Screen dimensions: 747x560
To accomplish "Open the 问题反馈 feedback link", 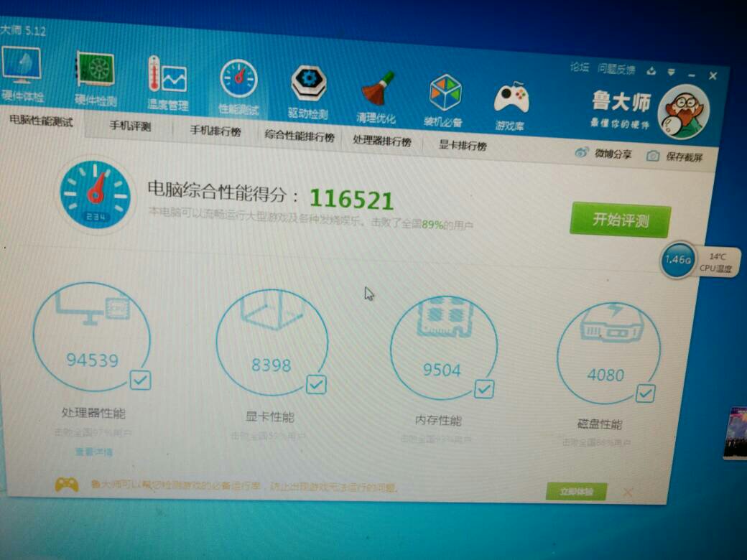I will pos(616,70).
